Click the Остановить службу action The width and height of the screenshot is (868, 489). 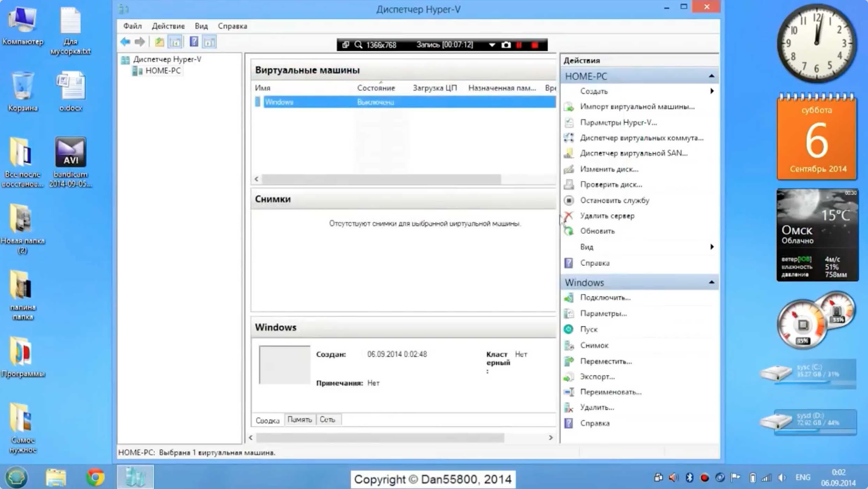click(x=615, y=200)
